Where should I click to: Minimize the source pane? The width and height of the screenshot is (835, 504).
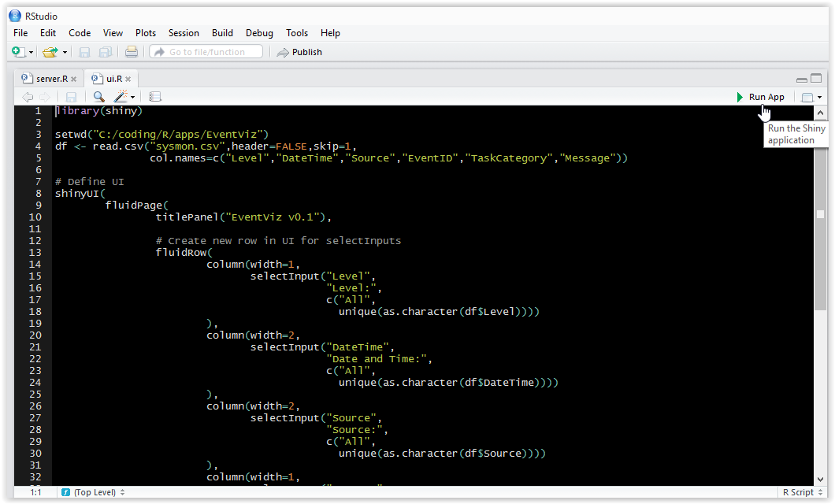(802, 80)
